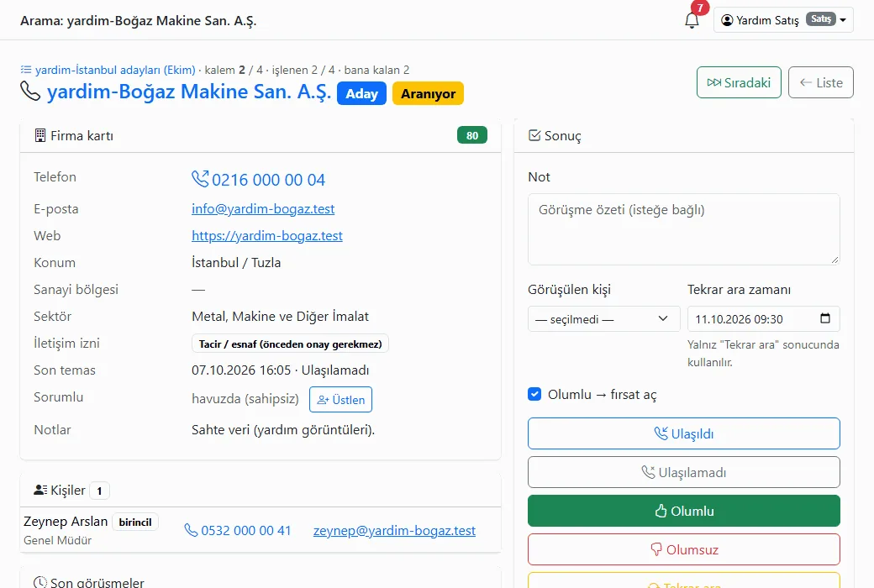Click the phone handset icon beside the company title
Screen dimensions: 874x588
click(x=30, y=92)
